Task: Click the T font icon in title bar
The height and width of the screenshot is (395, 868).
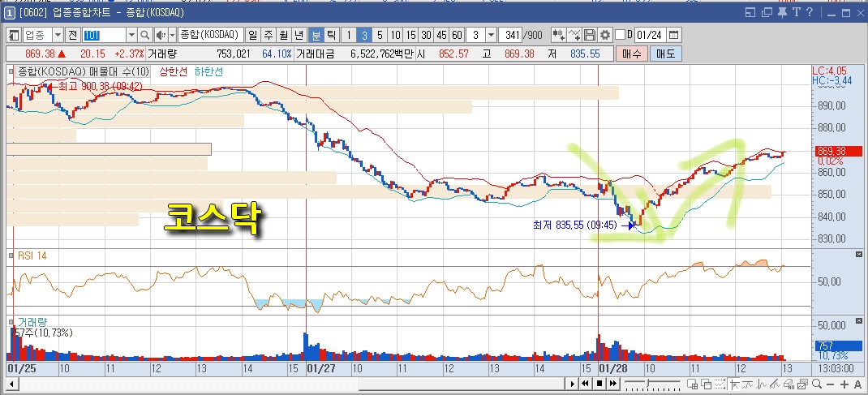Action: [x=796, y=11]
